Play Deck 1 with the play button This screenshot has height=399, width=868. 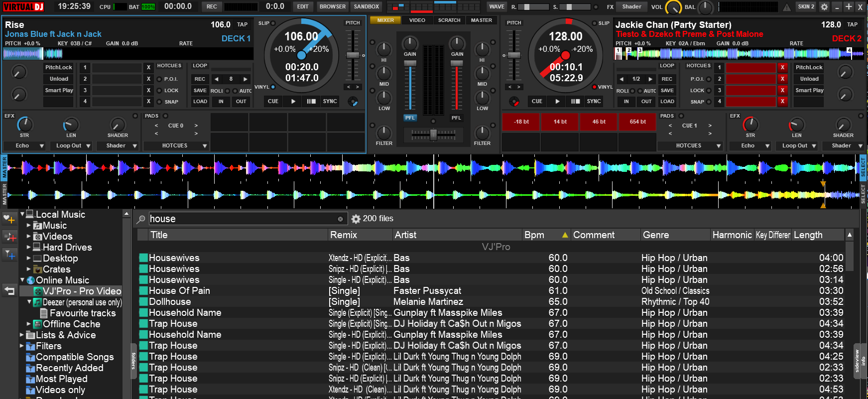[293, 101]
